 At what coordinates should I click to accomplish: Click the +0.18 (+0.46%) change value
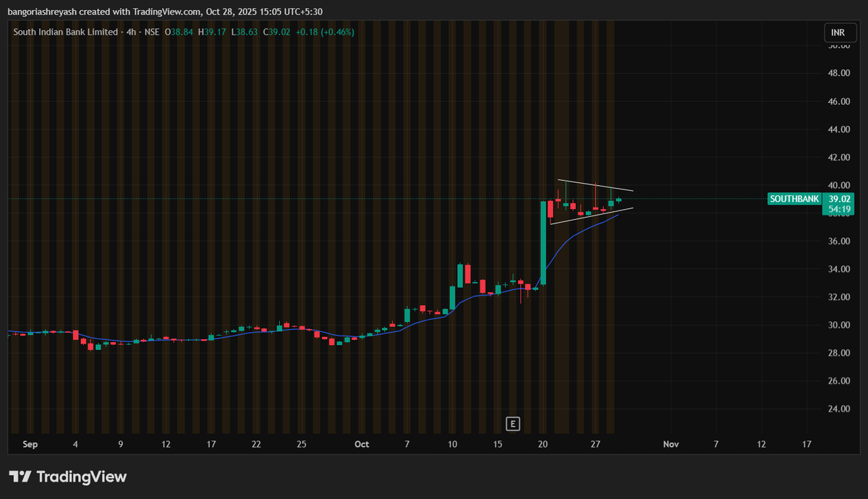point(325,32)
